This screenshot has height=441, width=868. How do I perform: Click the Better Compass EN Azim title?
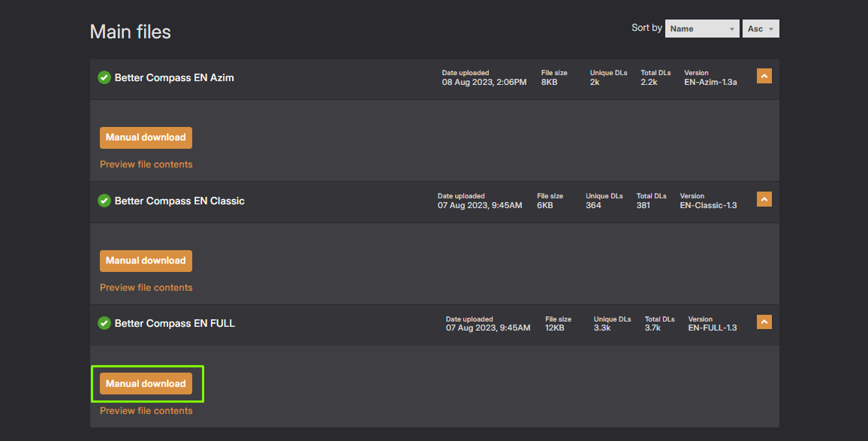pos(174,77)
